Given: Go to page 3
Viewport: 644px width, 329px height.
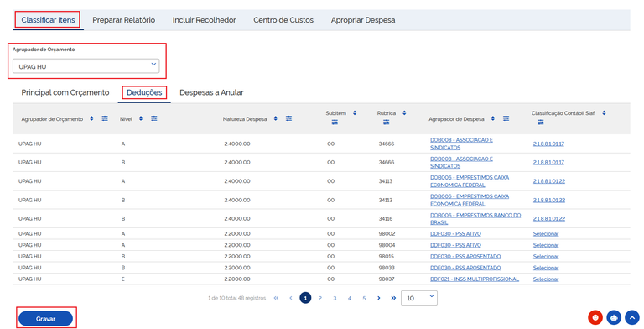Looking at the screenshot, I should point(335,298).
